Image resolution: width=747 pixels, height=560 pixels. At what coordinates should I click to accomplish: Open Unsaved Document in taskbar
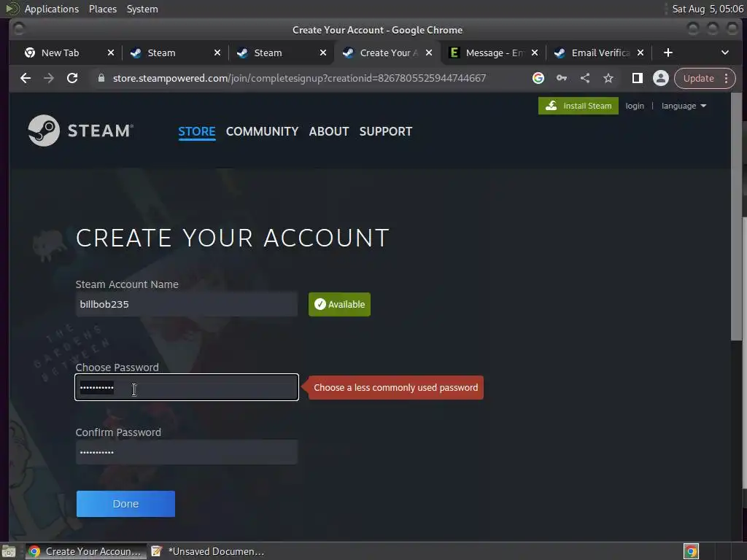pyautogui.click(x=208, y=551)
